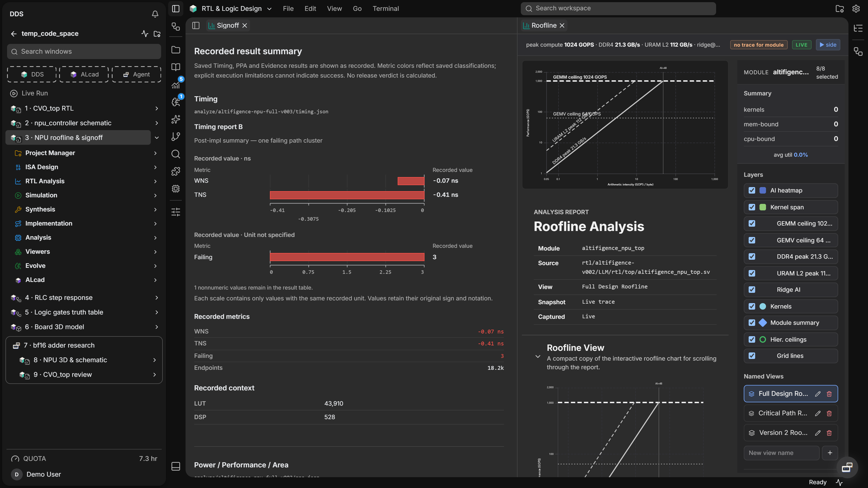
Task: Open the floating agent window button
Action: point(847,467)
